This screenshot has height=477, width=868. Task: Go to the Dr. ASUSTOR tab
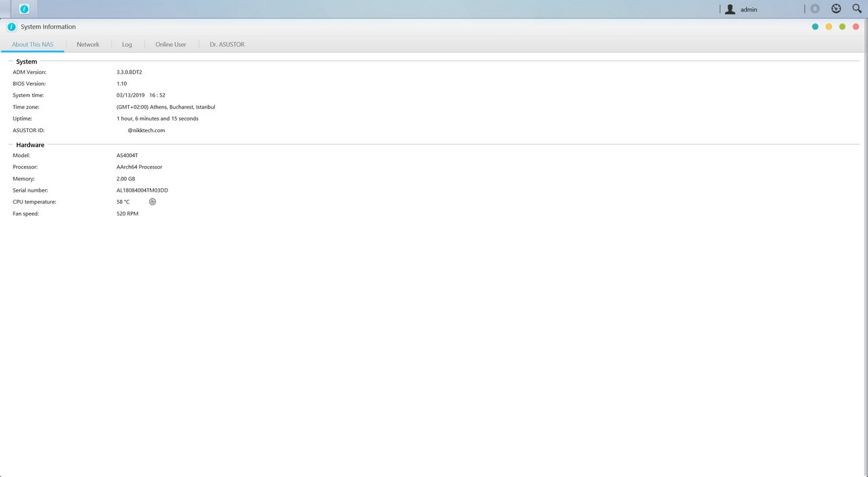(x=227, y=45)
